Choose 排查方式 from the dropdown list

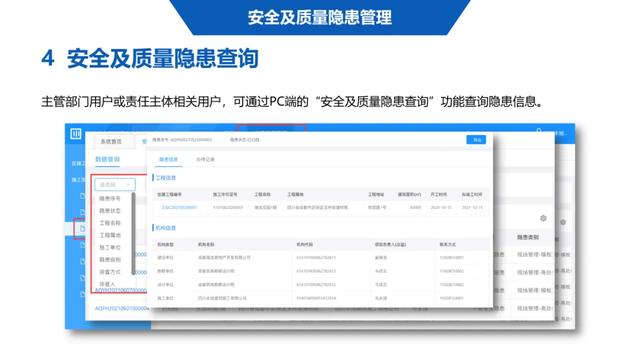110,272
